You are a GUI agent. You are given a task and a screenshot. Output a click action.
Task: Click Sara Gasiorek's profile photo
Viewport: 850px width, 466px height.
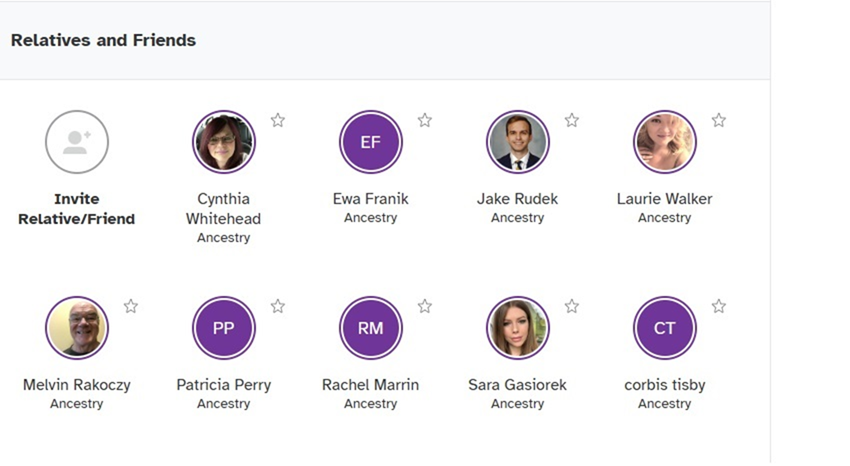coord(518,328)
